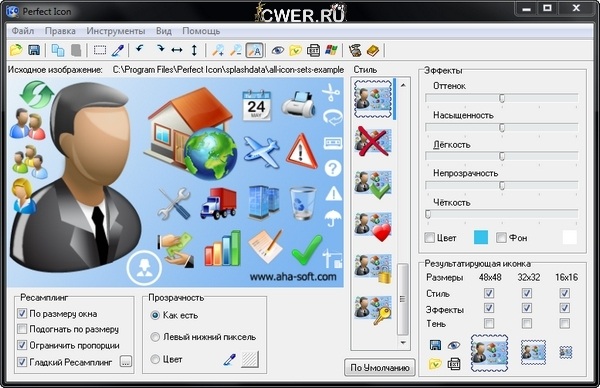Viewport: 600px width, 388px height.
Task: Select Левый нижний пиксель radio option
Action: [x=155, y=337]
